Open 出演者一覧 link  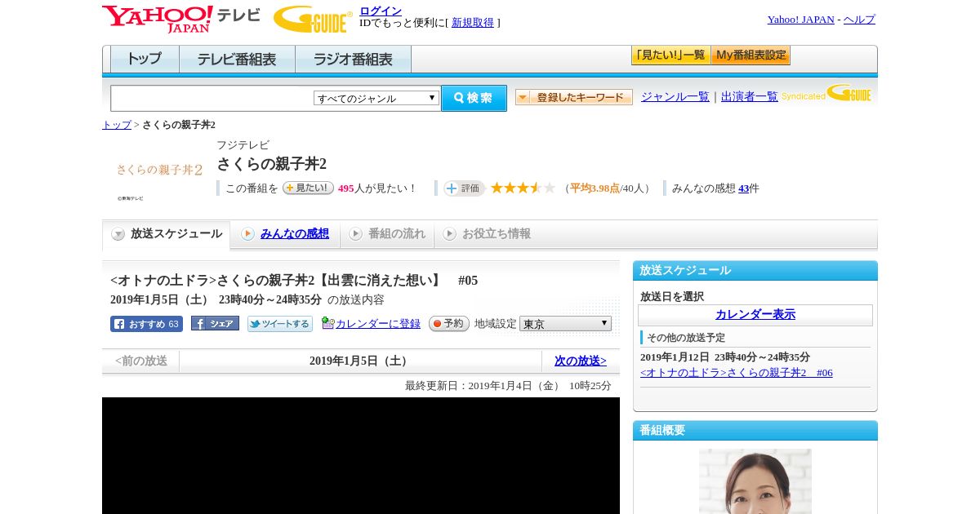[x=750, y=96]
